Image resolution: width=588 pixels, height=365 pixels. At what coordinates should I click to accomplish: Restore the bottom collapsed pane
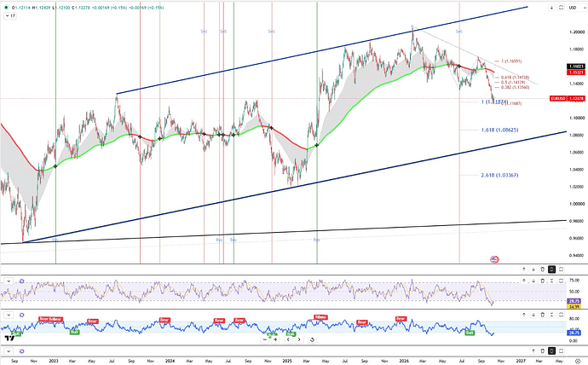click(x=551, y=351)
